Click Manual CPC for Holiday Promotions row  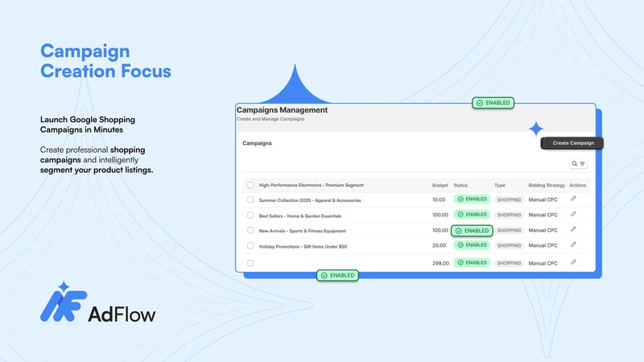pyautogui.click(x=543, y=245)
